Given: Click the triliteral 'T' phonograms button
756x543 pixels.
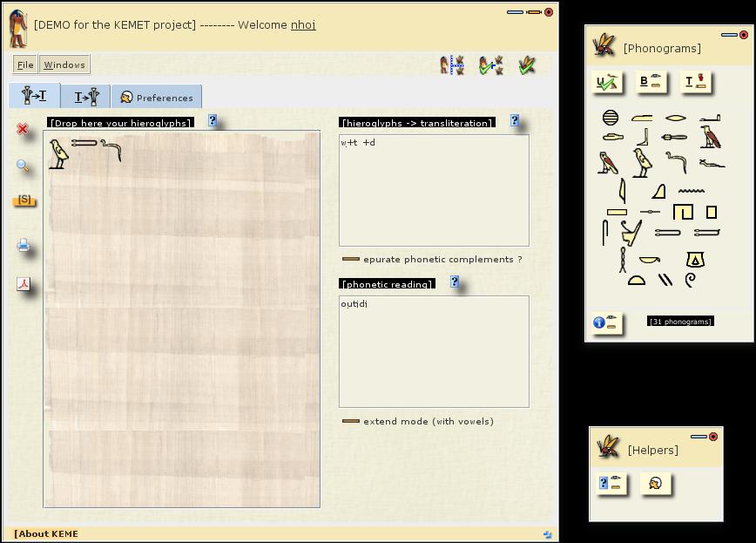Looking at the screenshot, I should (697, 83).
